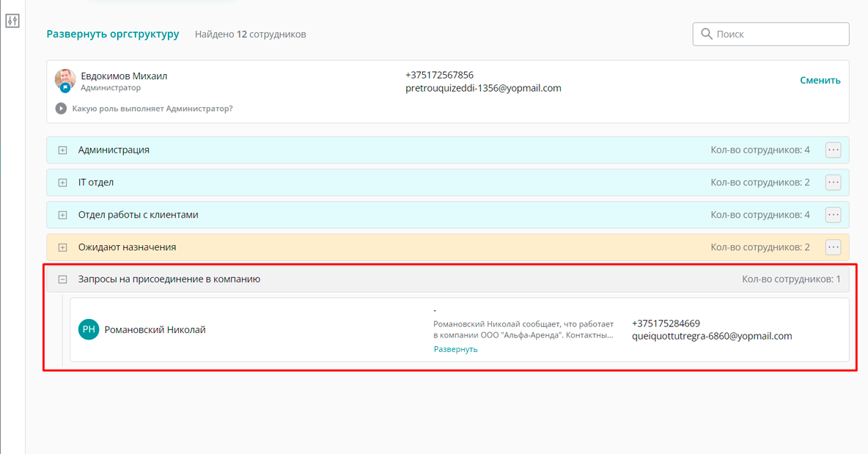The image size is (868, 454).
Task: Click Развернуть оргструктуру link
Action: pos(113,34)
